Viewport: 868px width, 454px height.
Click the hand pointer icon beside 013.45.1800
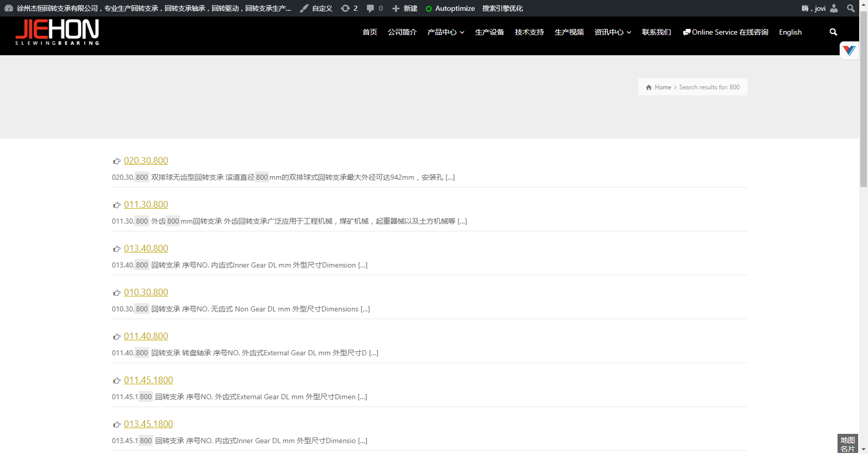117,425
